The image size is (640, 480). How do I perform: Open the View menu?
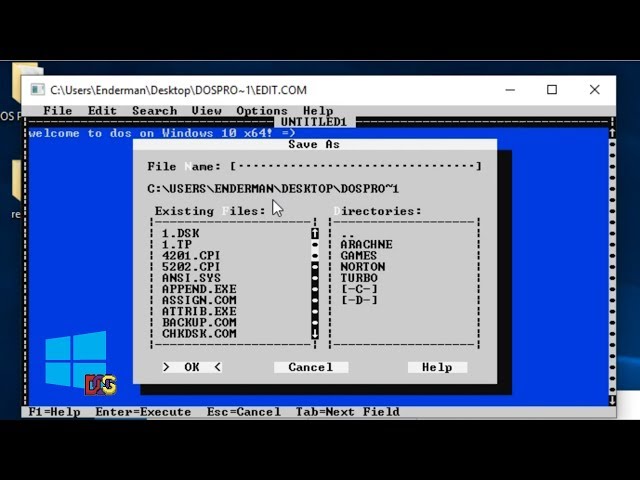(x=207, y=111)
